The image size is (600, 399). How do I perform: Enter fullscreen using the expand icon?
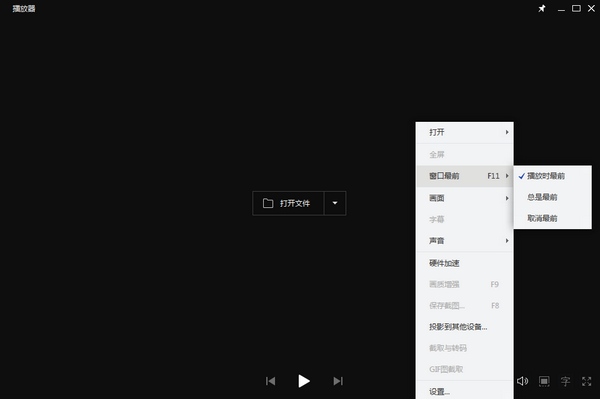[x=587, y=381]
